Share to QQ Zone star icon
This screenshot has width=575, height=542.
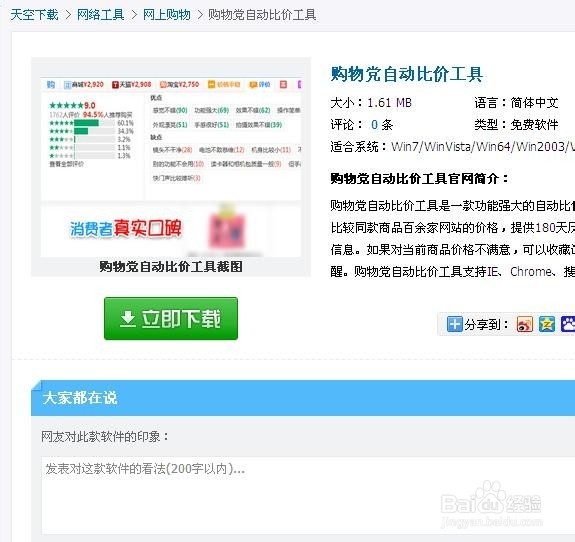tap(546, 324)
